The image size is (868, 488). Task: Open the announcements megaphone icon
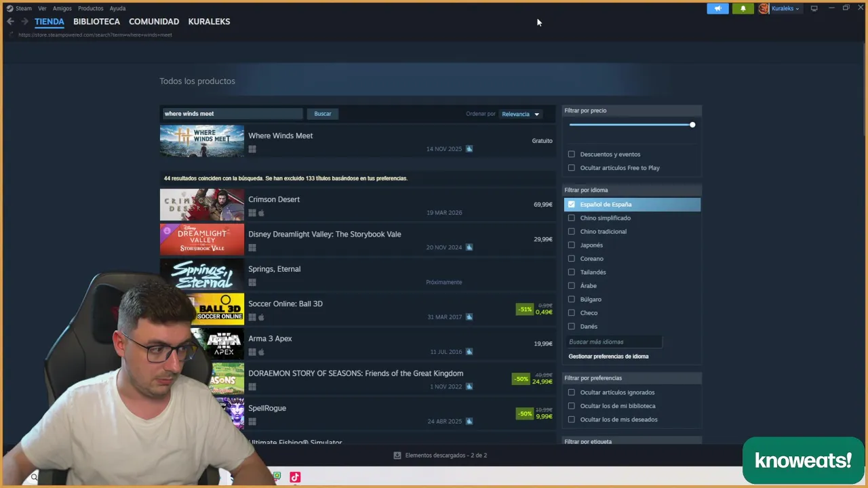click(x=717, y=9)
